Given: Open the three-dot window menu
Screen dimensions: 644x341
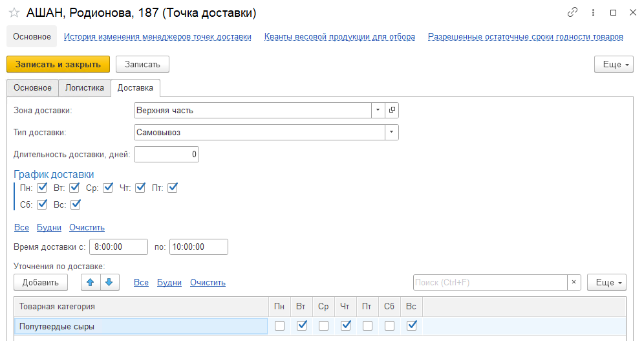Looking at the screenshot, I should (x=592, y=12).
